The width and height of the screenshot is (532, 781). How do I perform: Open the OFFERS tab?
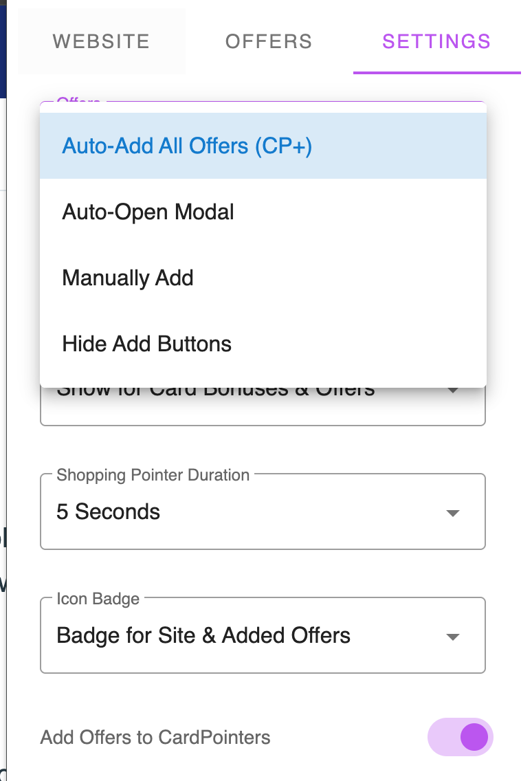coord(269,41)
